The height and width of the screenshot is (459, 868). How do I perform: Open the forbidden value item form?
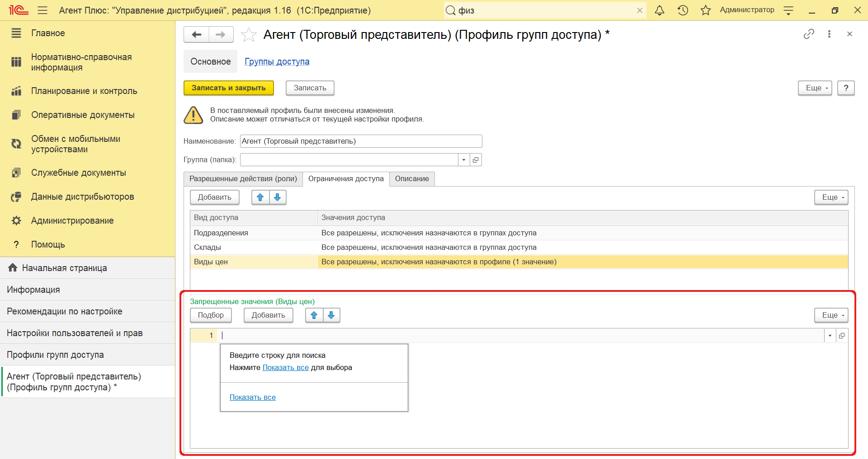pos(842,335)
